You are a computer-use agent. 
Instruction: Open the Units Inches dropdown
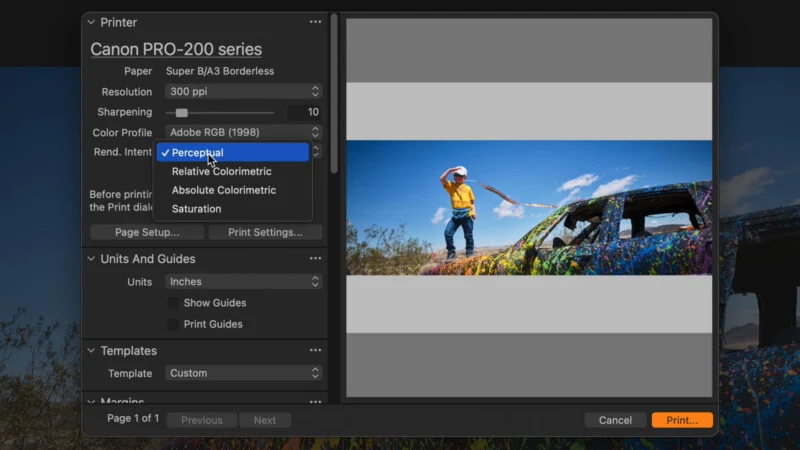[x=243, y=282]
